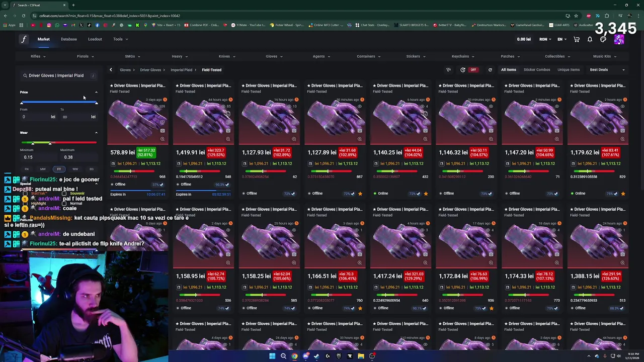Switch to the Sticker Combos tab
Viewport: 644px width, 362px height.
pos(537,70)
